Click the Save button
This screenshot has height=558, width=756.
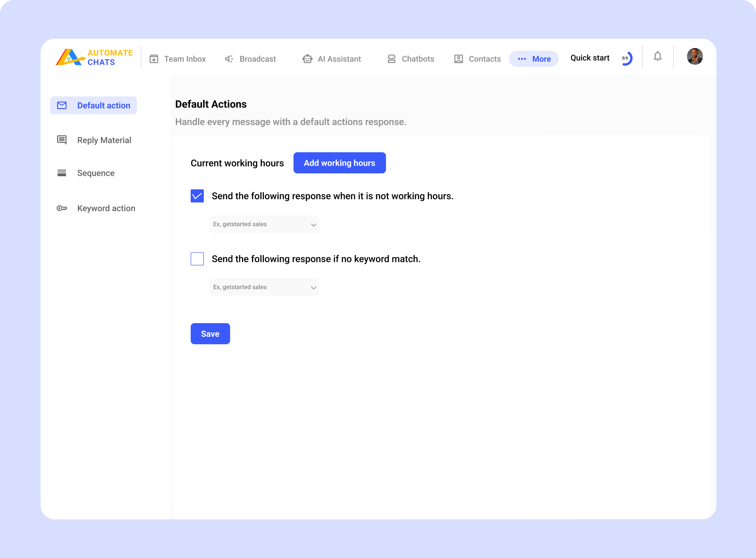click(x=210, y=334)
